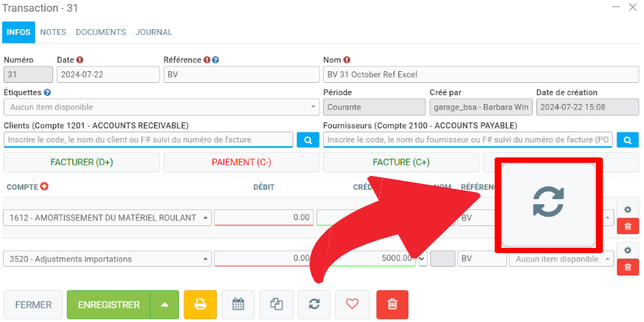This screenshot has width=644, height=322.
Task: Delete the 3520 Adjustments importations line
Action: (627, 267)
